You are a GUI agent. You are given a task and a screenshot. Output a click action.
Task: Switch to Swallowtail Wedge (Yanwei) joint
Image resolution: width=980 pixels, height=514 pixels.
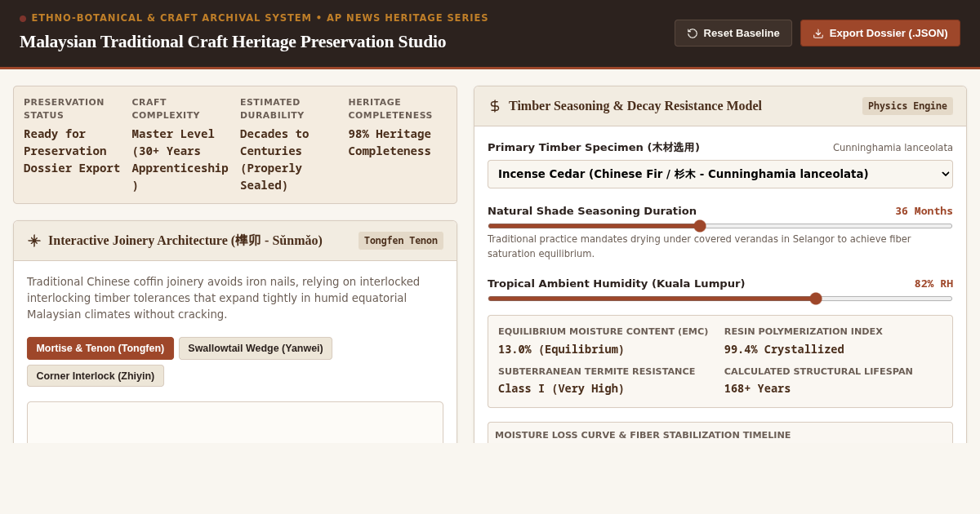[256, 348]
